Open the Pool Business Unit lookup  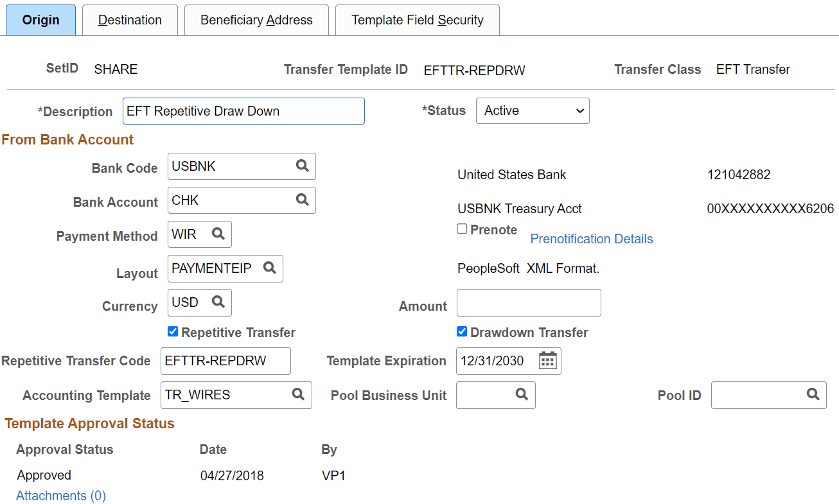point(522,394)
